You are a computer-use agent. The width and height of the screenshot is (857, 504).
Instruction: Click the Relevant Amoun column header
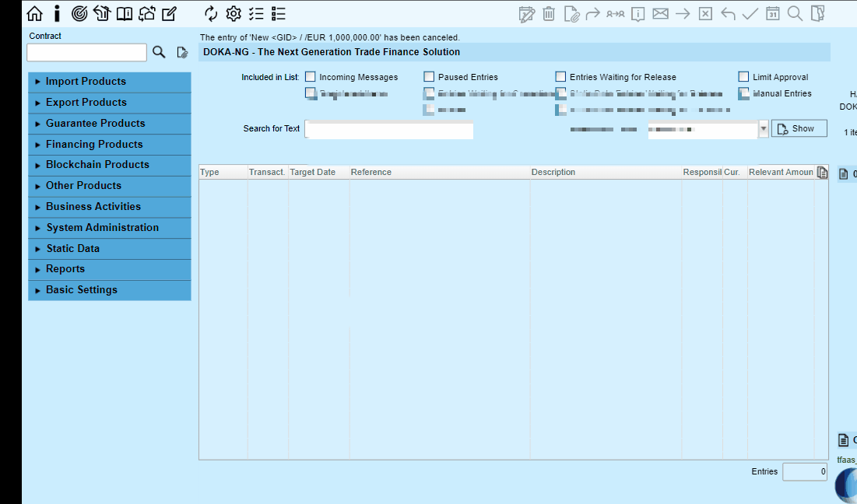click(x=781, y=172)
